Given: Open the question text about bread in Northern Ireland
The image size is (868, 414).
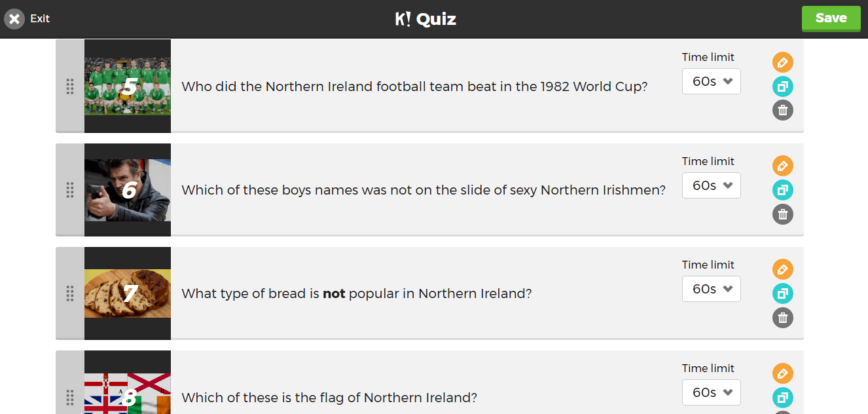Looking at the screenshot, I should [x=357, y=293].
